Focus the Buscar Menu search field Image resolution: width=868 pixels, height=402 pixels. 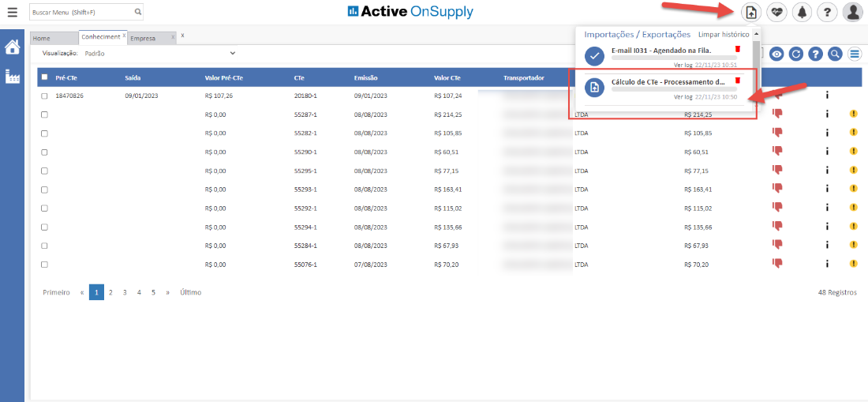81,12
